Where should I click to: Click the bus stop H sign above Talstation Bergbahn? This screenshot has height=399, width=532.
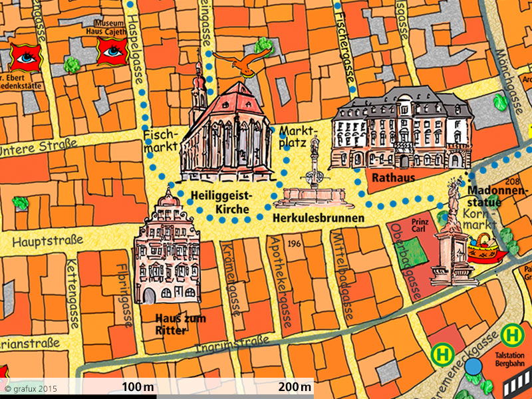512,335
